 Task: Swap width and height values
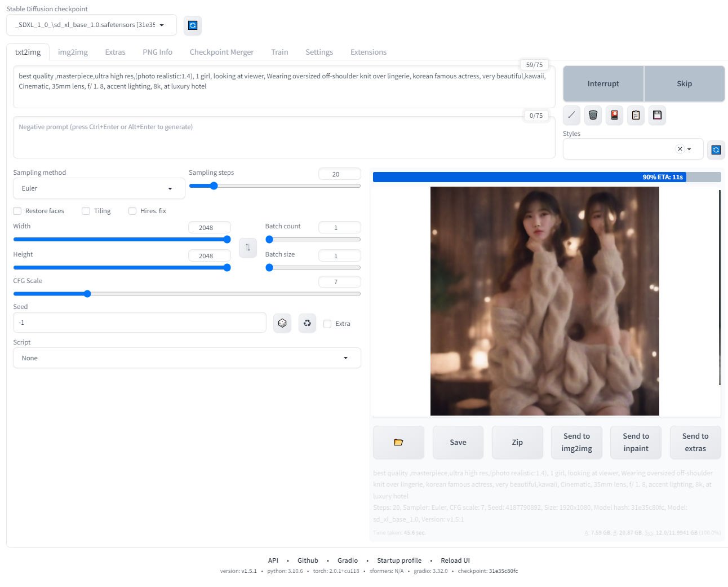[x=248, y=248]
